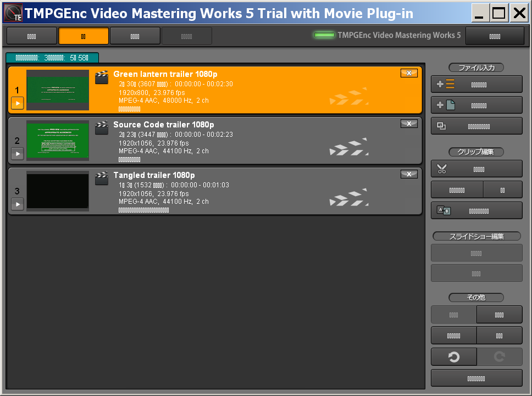The height and width of the screenshot is (396, 532).
Task: Click the clapperboard icon beside Source Code title
Action: pyautogui.click(x=102, y=128)
